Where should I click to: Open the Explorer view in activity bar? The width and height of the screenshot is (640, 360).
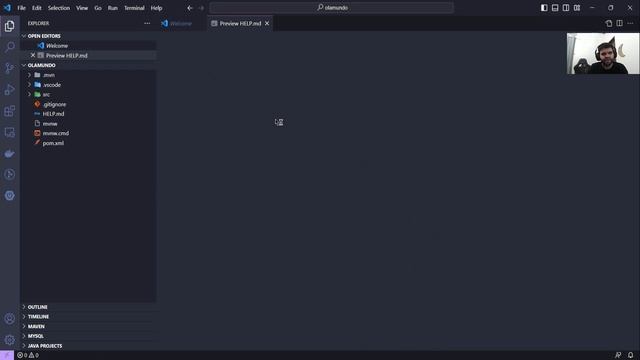tap(9, 26)
